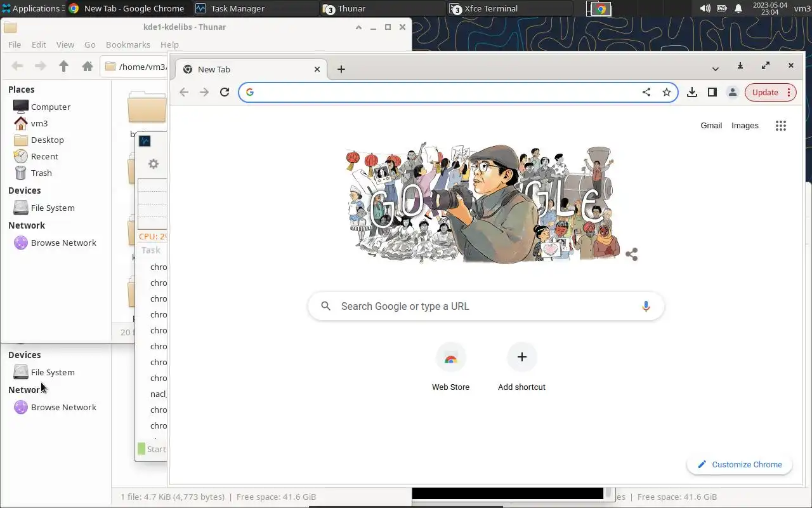Toggle Chrome side panel icon

coord(712,92)
